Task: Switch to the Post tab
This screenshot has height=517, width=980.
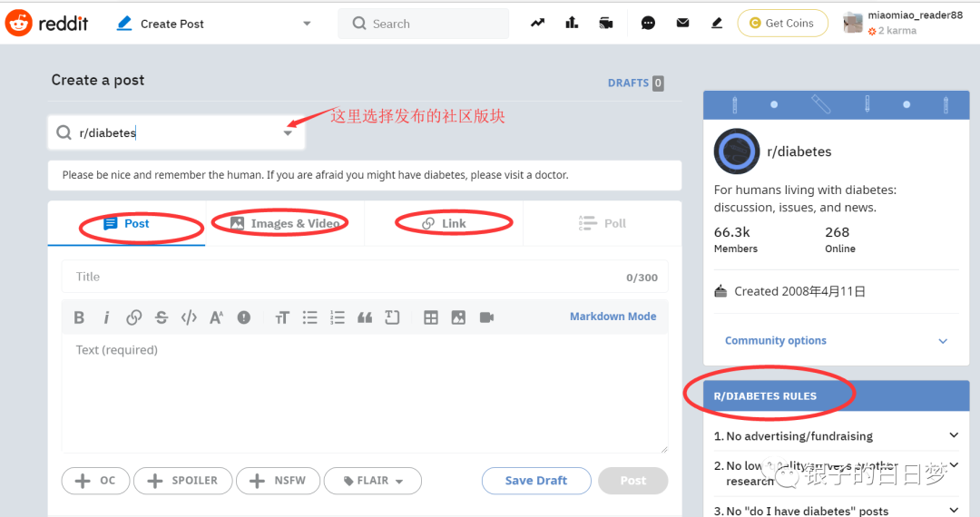Action: 127,223
